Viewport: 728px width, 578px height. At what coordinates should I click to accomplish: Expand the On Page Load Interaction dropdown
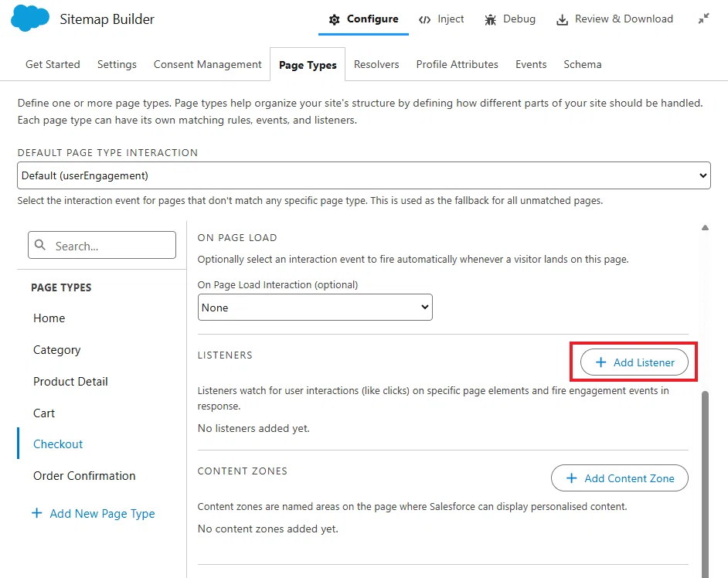315,308
